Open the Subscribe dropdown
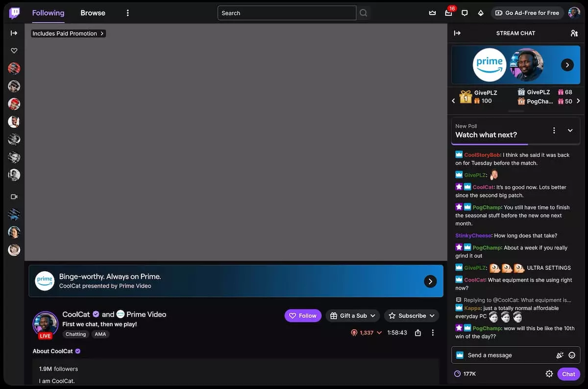 click(412, 316)
